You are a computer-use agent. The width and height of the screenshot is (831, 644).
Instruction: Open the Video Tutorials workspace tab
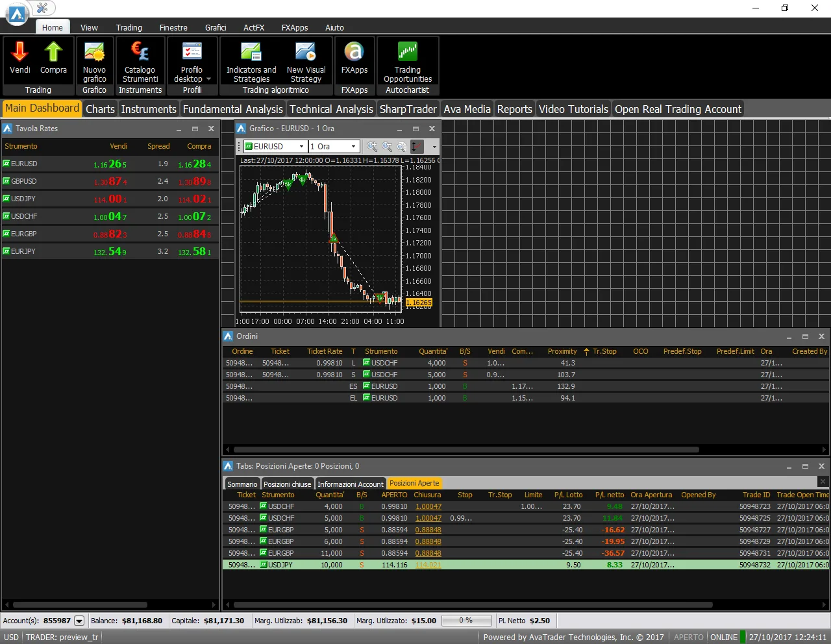[x=573, y=109]
